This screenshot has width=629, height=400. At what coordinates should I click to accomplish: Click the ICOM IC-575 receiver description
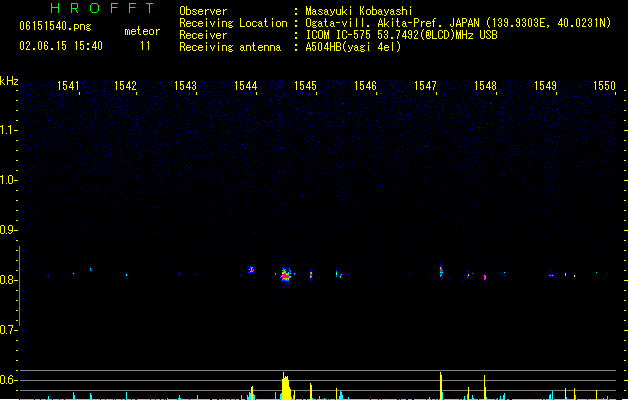401,35
